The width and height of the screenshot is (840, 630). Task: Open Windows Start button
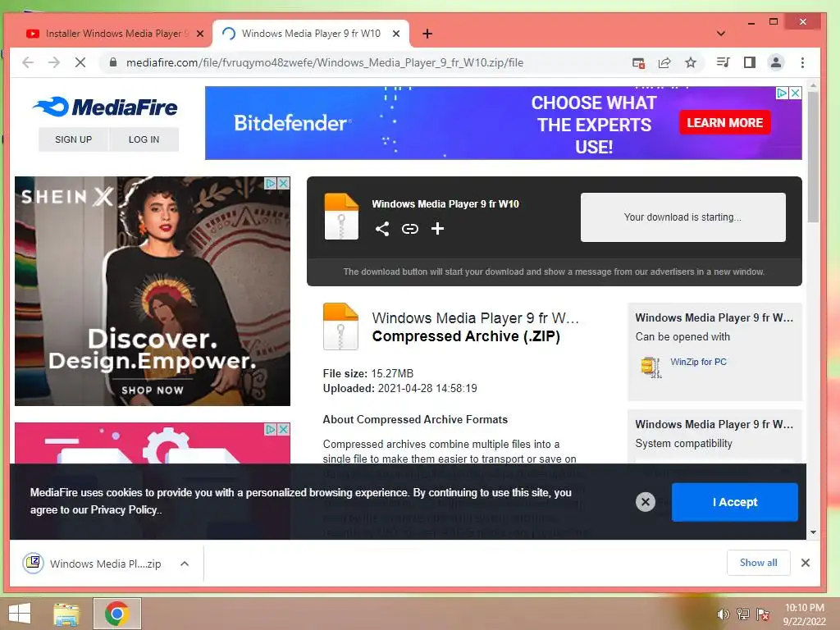(20, 614)
